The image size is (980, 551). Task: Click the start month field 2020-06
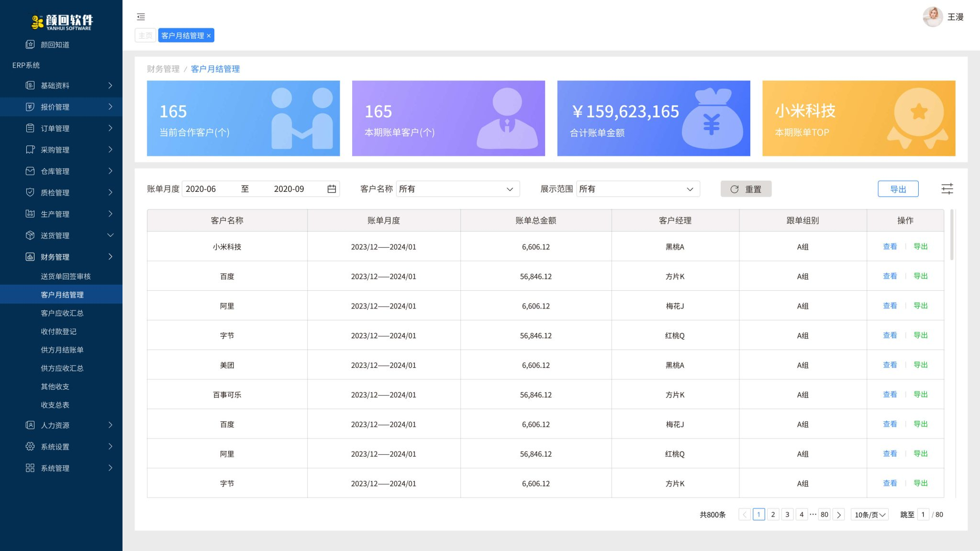[200, 189]
